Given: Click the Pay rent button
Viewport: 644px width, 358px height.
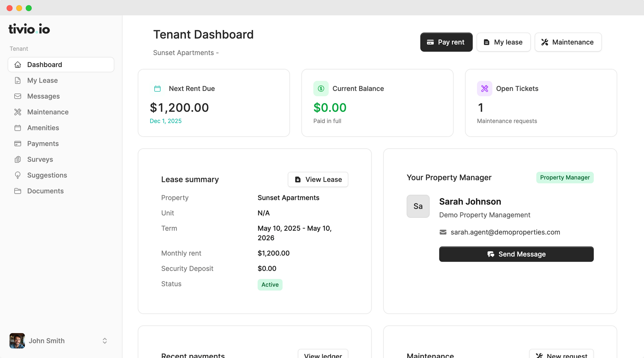Looking at the screenshot, I should [446, 42].
